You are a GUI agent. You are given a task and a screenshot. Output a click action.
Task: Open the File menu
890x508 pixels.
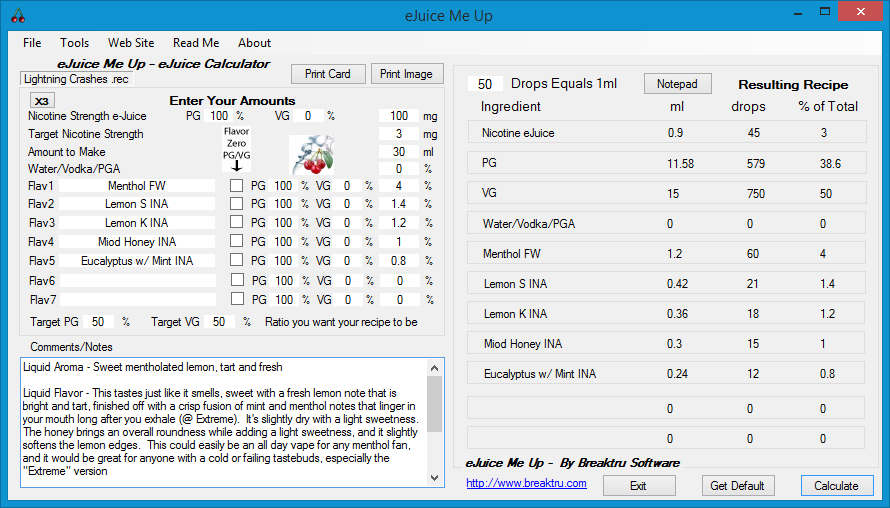[x=32, y=43]
